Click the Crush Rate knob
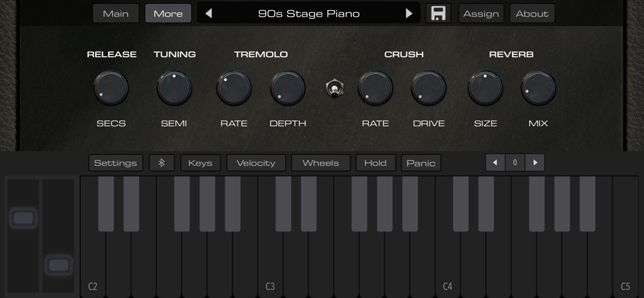Screen dimensions: 644x298 pyautogui.click(x=375, y=88)
